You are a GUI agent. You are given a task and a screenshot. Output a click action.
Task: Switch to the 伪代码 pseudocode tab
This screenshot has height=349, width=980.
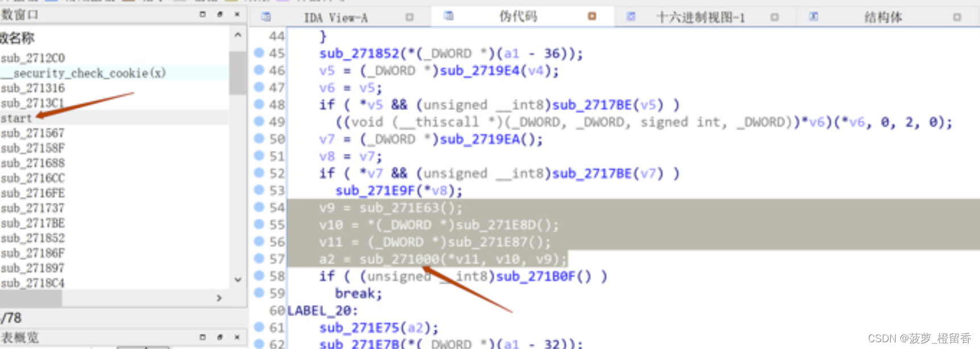coord(518,17)
